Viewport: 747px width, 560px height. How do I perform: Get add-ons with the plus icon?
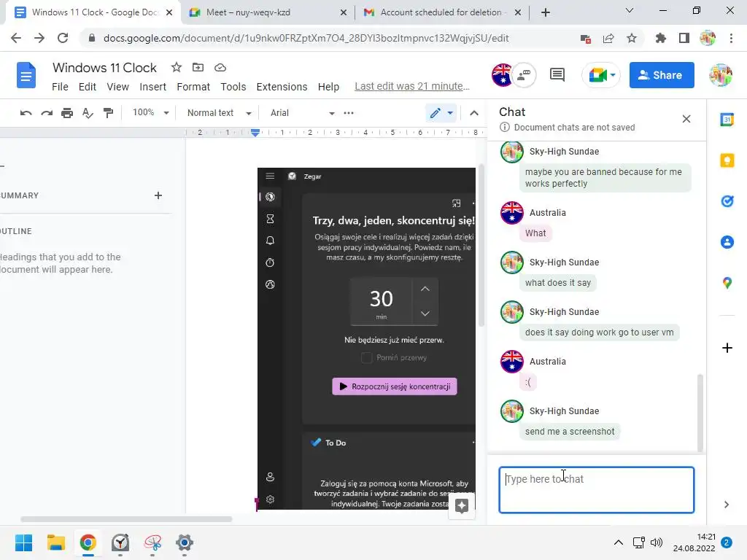pos(727,348)
